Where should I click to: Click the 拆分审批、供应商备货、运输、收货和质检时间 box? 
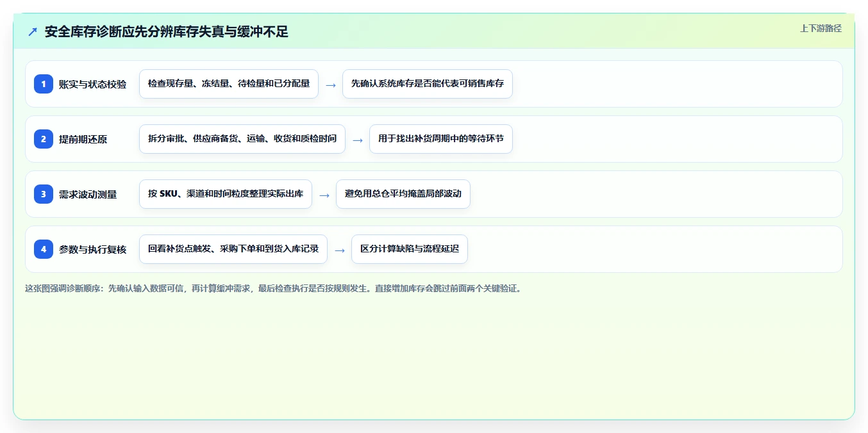242,139
